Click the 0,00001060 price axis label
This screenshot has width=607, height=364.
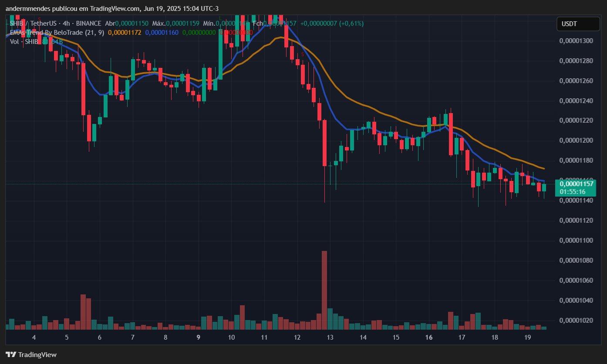pyautogui.click(x=577, y=281)
